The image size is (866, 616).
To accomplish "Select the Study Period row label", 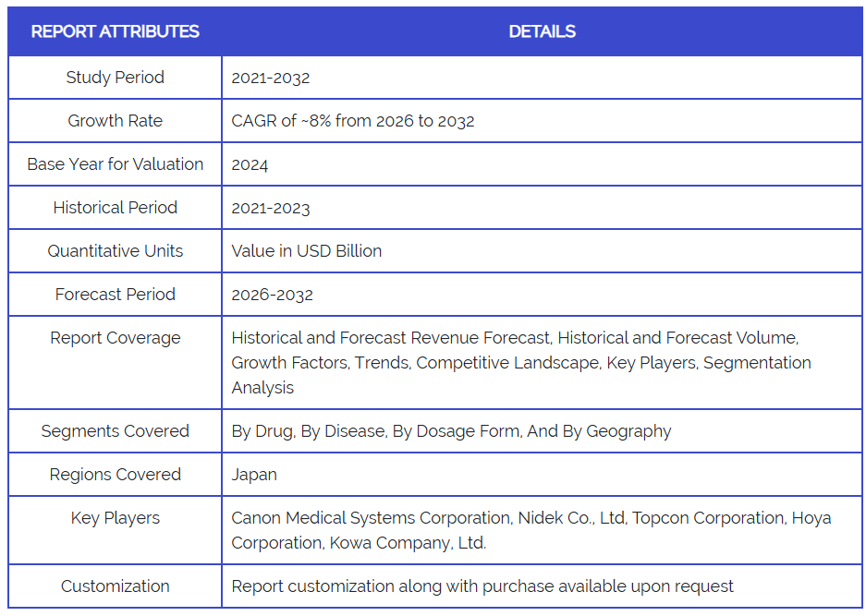I will (115, 78).
